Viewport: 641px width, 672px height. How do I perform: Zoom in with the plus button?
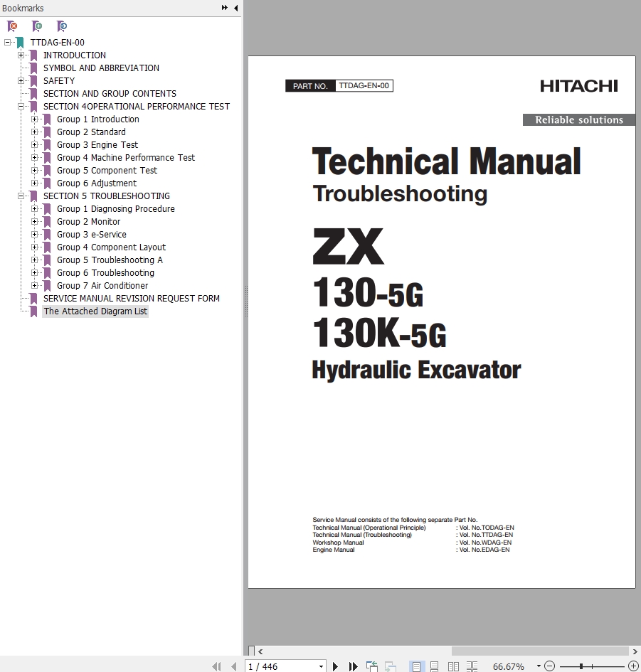point(633,666)
